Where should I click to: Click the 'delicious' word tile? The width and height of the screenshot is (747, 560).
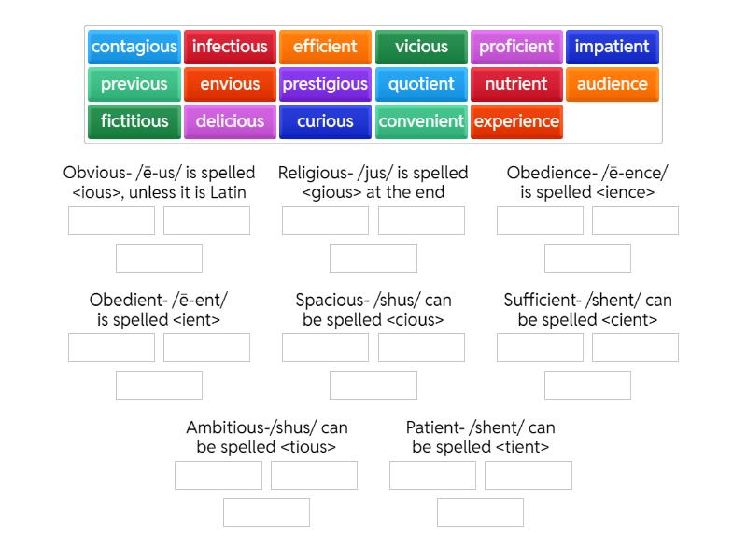[x=230, y=121]
